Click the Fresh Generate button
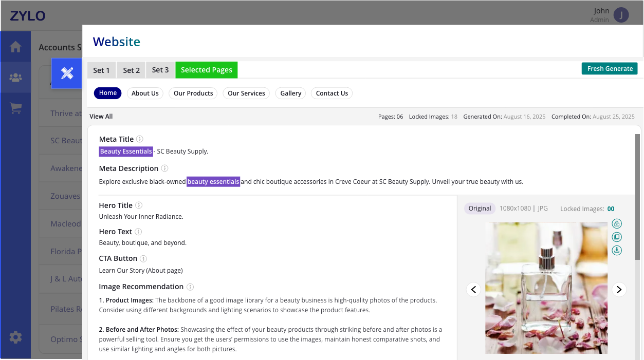This screenshot has height=360, width=644. [610, 69]
